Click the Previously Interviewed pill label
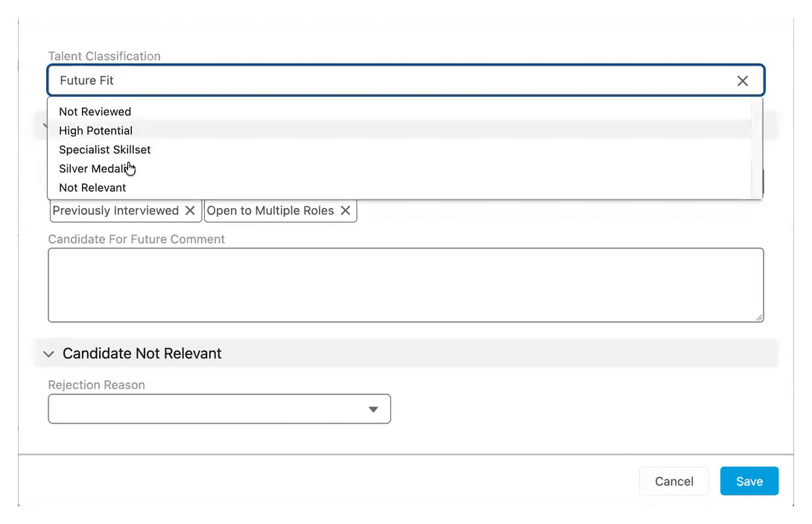Viewport: 812px width, 524px height. tap(115, 210)
